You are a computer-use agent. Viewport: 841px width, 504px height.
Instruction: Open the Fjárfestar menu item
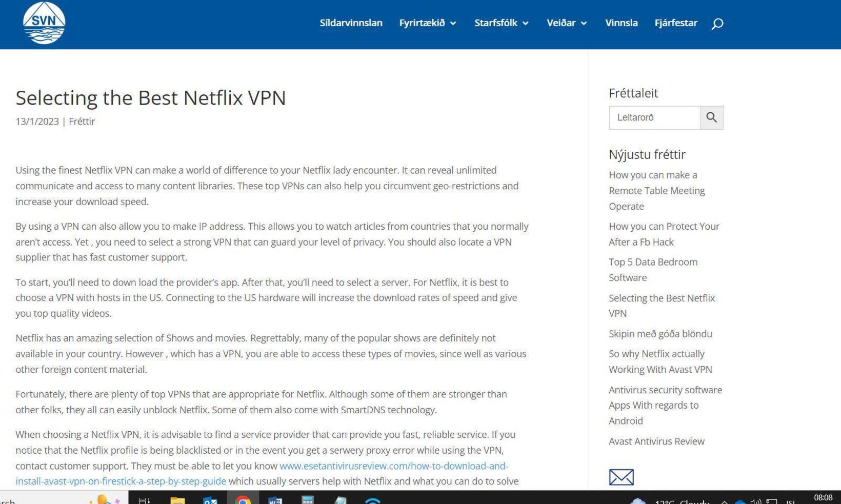click(676, 23)
